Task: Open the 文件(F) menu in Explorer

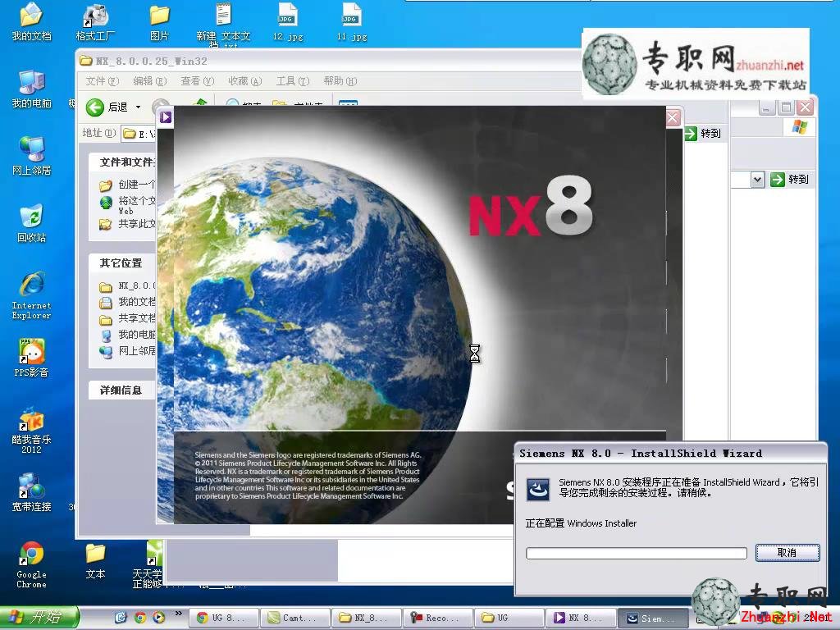Action: point(102,81)
